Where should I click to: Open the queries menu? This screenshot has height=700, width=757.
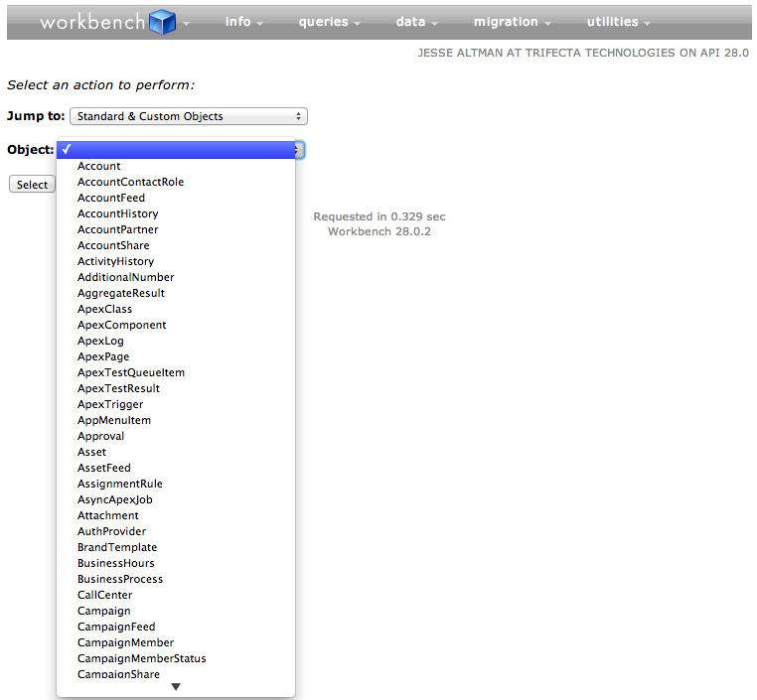point(329,22)
